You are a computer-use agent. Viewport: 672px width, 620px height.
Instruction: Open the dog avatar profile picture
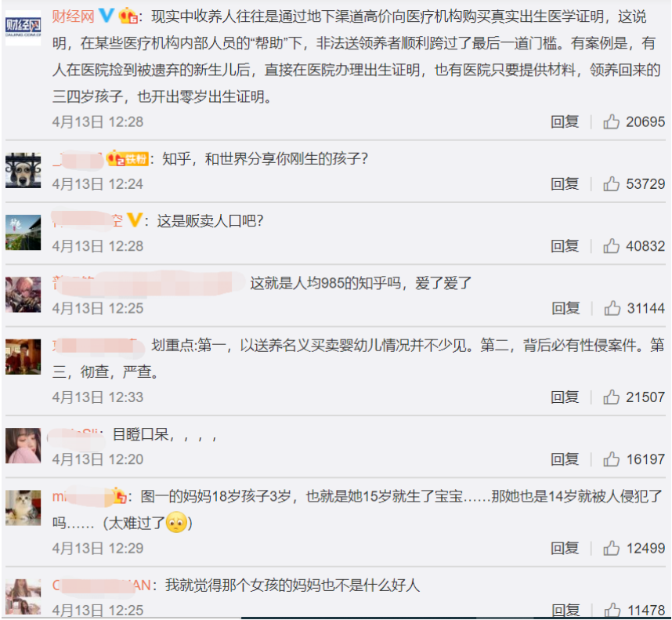(23, 170)
